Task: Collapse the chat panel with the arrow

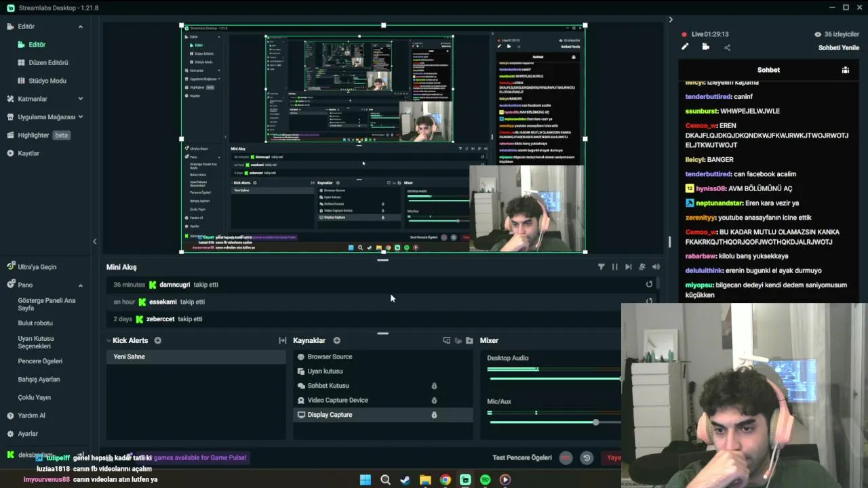Action: coord(671,20)
